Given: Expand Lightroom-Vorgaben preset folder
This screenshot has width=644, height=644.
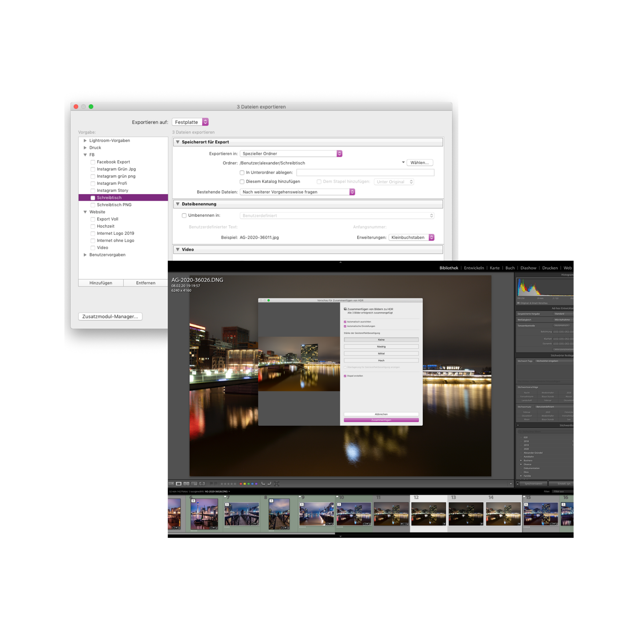Looking at the screenshot, I should pos(85,141).
